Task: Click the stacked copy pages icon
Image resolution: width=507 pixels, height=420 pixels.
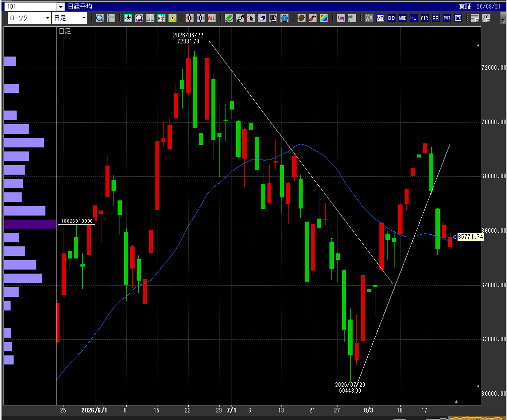Action: pos(273,18)
